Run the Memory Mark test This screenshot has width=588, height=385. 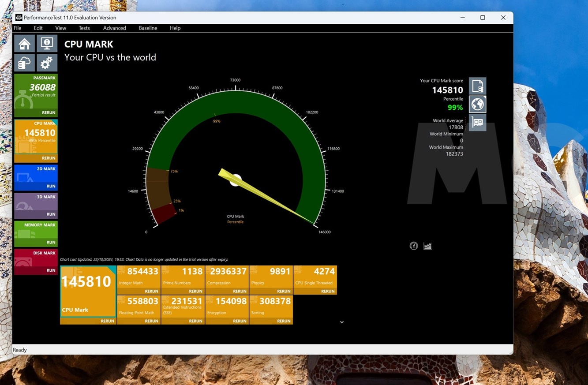point(51,242)
